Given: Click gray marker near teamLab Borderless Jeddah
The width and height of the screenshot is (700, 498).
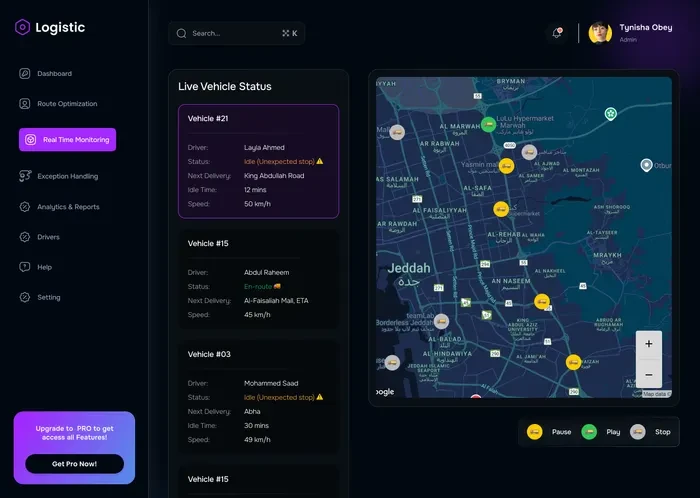Looking at the screenshot, I should click(442, 321).
